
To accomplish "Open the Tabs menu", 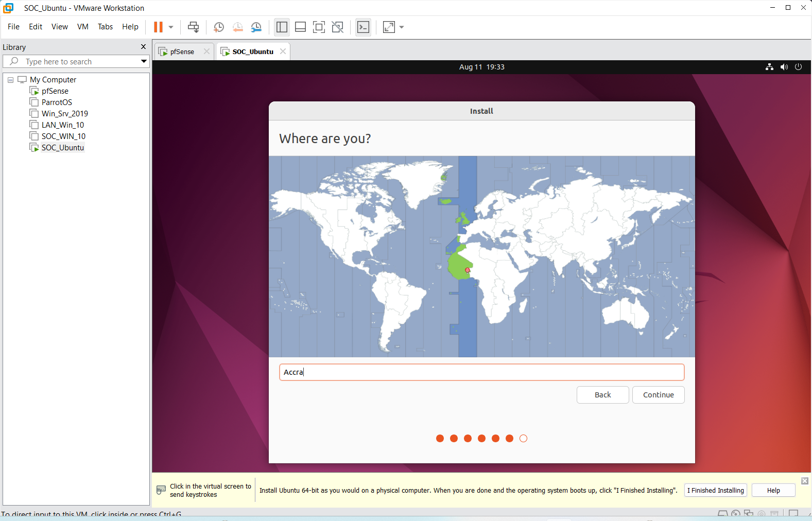I will coord(105,27).
